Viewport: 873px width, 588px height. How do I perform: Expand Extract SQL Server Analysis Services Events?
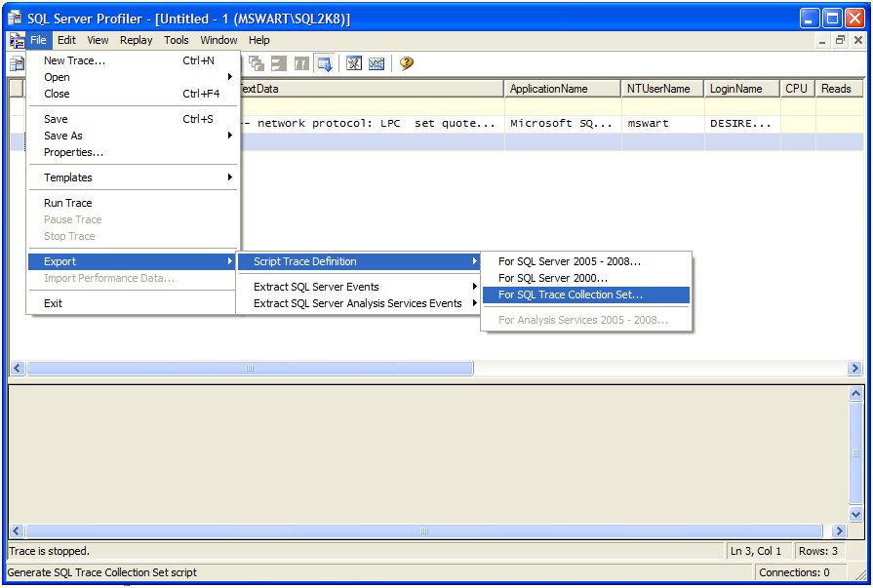click(359, 303)
